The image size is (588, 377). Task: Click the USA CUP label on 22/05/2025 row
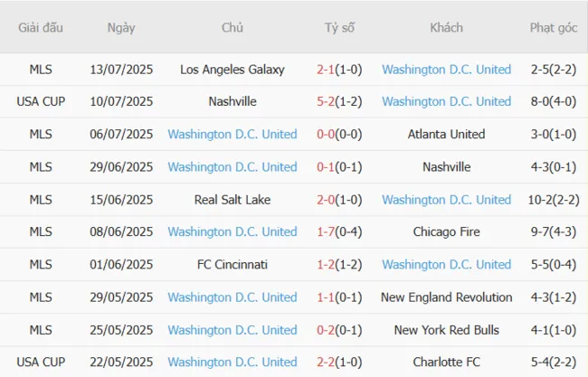[x=41, y=363]
